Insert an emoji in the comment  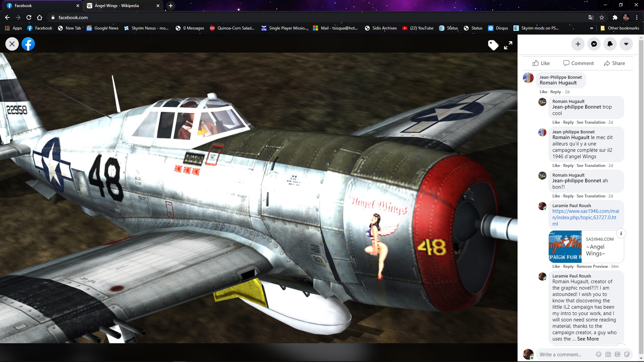point(598,354)
